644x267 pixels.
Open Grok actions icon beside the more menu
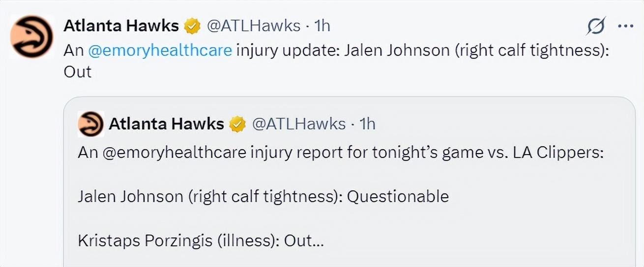(596, 27)
